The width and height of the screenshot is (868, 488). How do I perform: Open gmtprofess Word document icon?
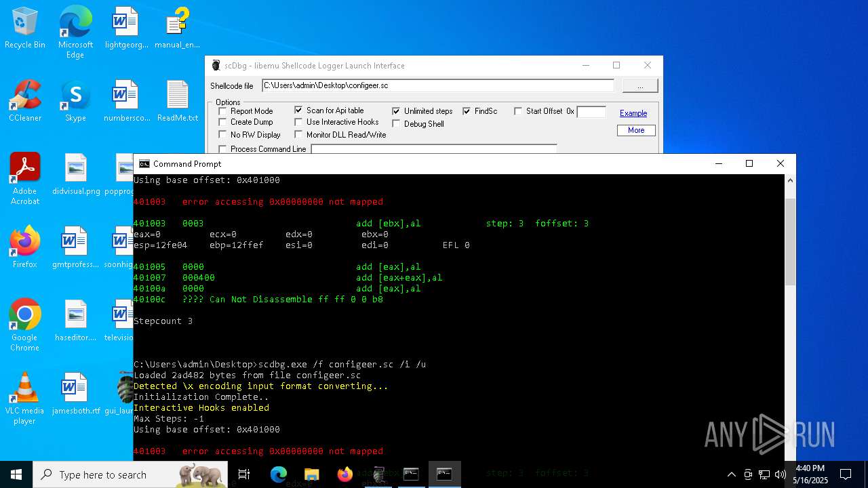coord(75,247)
